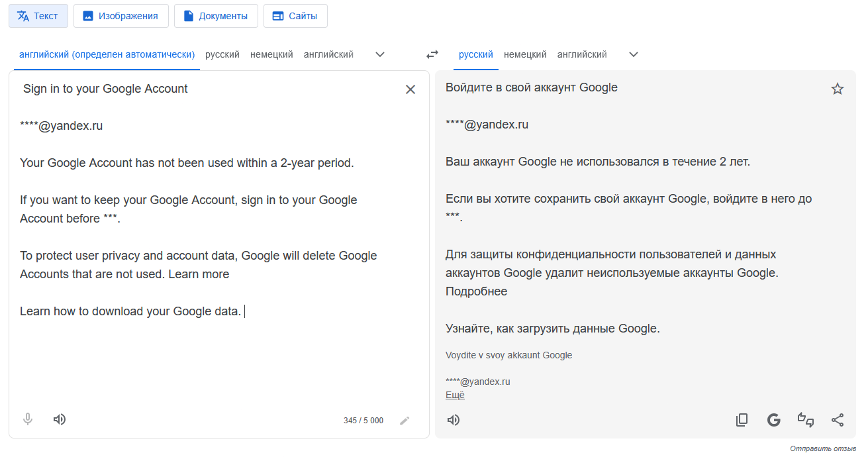Rate this translation with thumbs icon
Screen dimensions: 868x463
coord(806,420)
